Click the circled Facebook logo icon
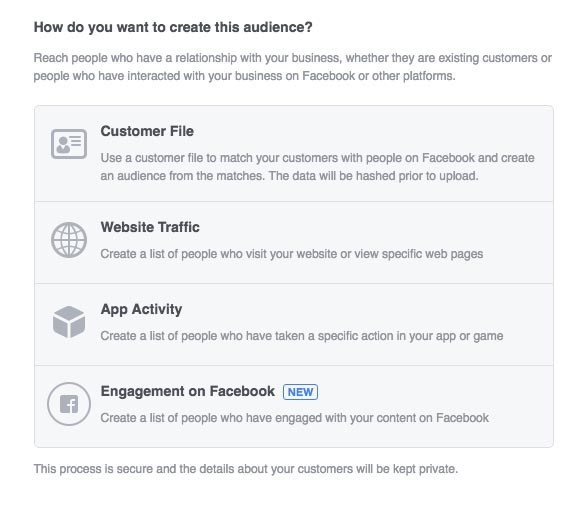This screenshot has width=588, height=517. coord(69,404)
